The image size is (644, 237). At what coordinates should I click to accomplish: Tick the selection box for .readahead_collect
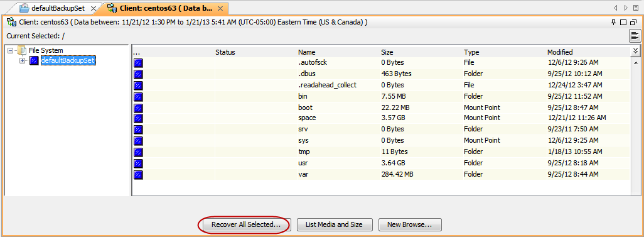click(x=139, y=85)
